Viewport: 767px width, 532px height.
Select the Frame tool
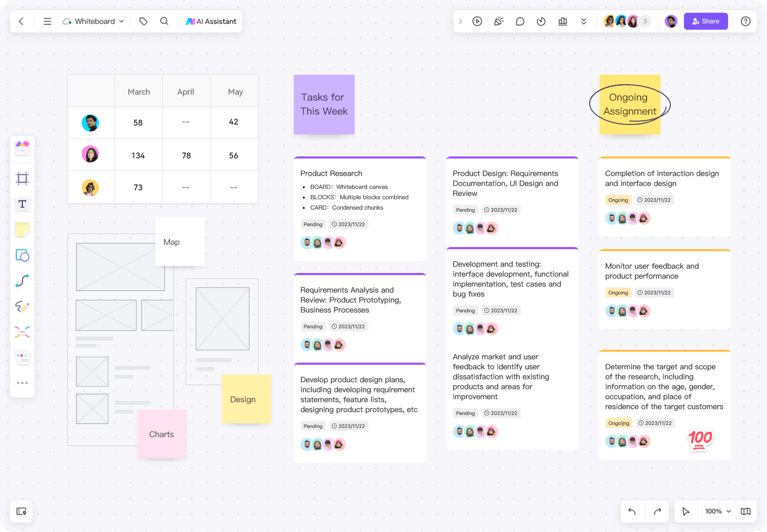coord(22,178)
